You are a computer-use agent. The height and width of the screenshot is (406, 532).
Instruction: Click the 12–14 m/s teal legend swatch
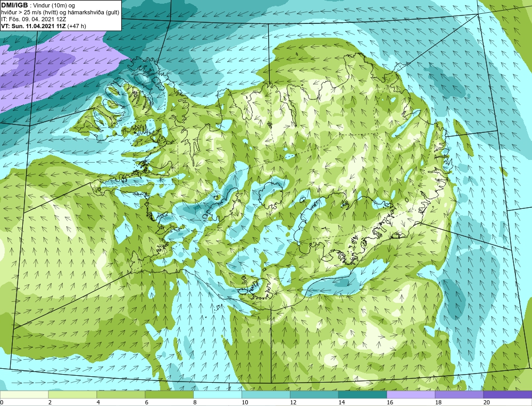[x=314, y=395]
